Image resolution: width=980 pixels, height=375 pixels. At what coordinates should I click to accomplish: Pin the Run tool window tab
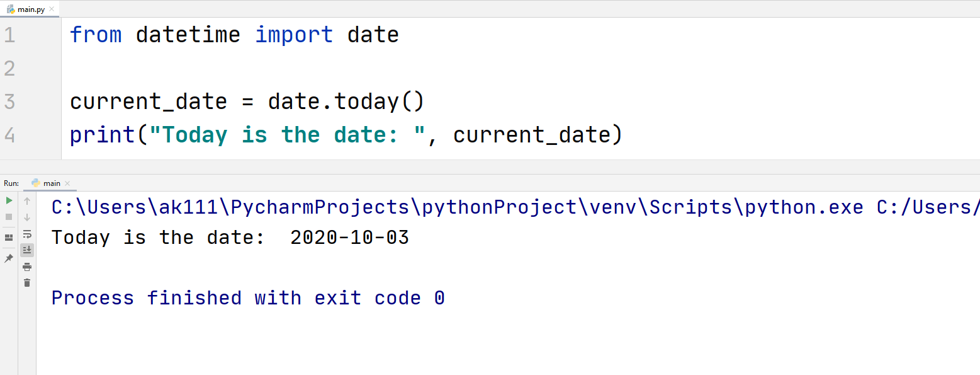pos(9,257)
